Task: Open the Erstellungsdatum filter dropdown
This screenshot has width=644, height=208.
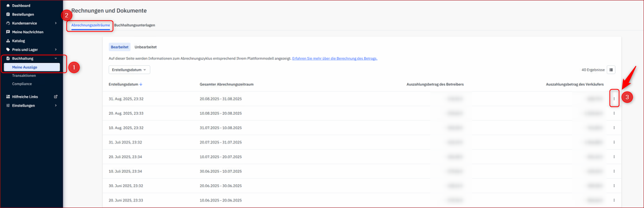Action: 129,70
